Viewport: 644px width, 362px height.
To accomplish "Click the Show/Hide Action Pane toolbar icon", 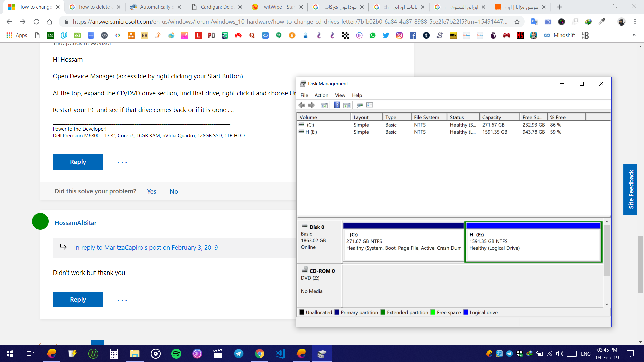I will 347,105.
